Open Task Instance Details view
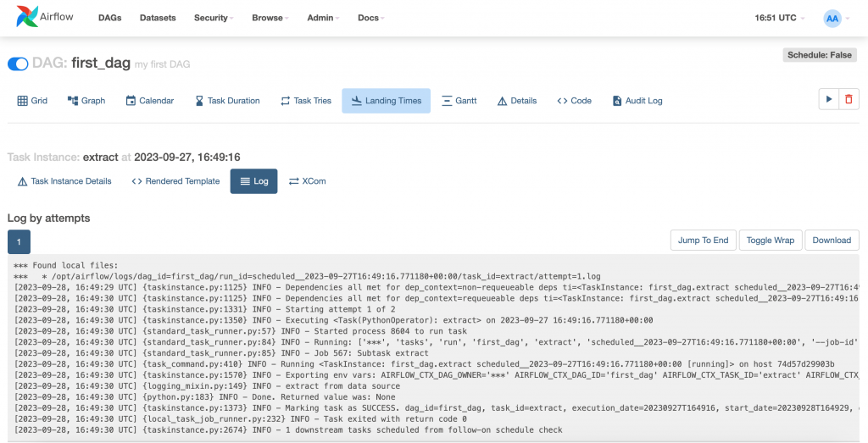The height and width of the screenshot is (443, 868). (64, 181)
